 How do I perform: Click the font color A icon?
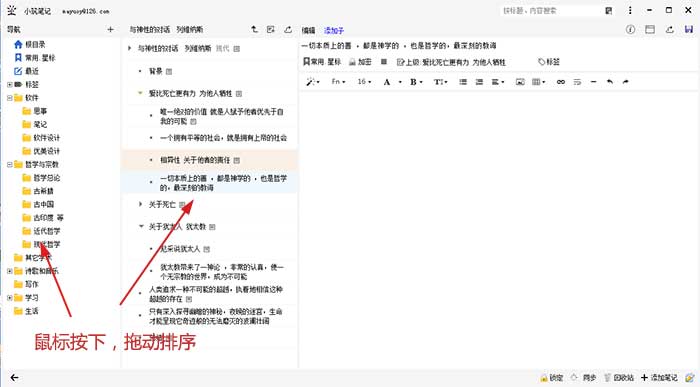click(387, 82)
